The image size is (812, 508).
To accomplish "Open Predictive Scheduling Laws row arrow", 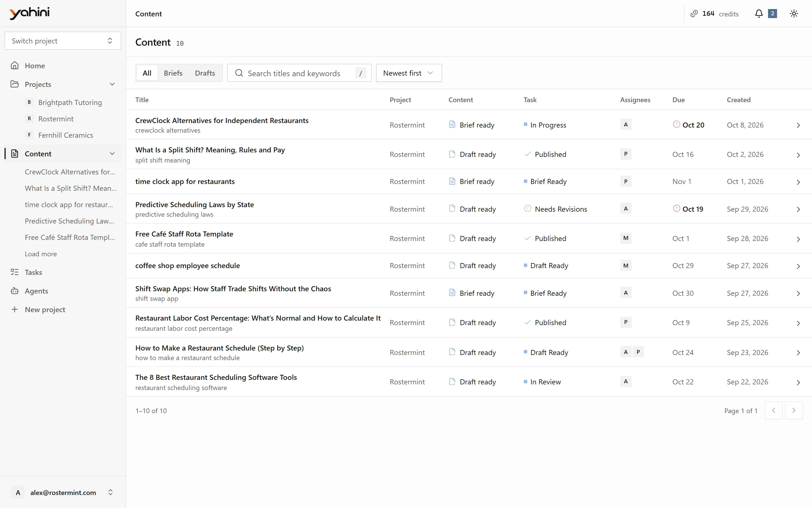I will click(x=798, y=209).
